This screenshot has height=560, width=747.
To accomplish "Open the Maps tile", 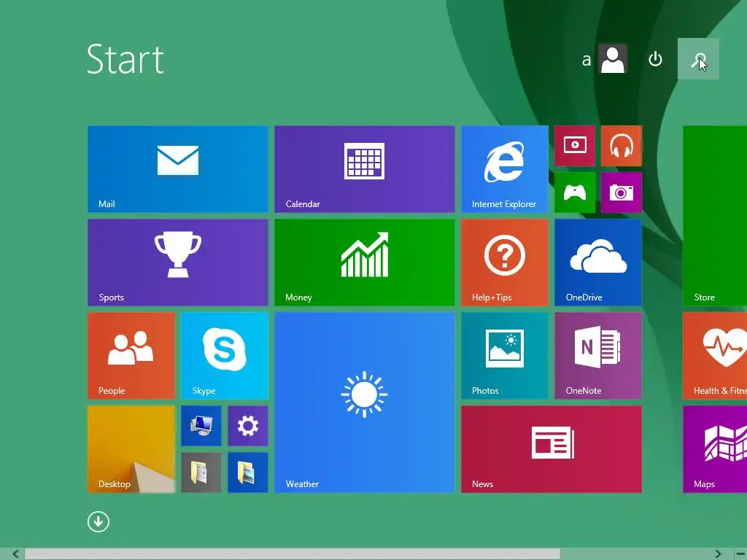I will click(x=715, y=449).
